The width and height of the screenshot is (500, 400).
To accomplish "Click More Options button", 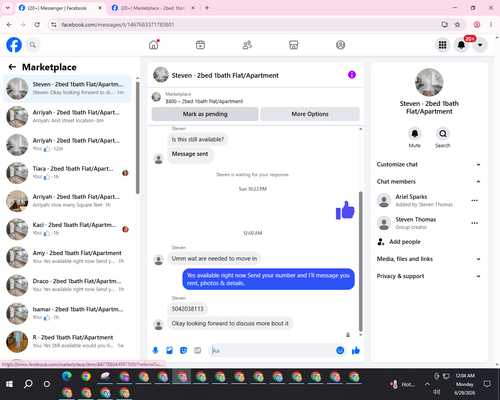I will [310, 114].
